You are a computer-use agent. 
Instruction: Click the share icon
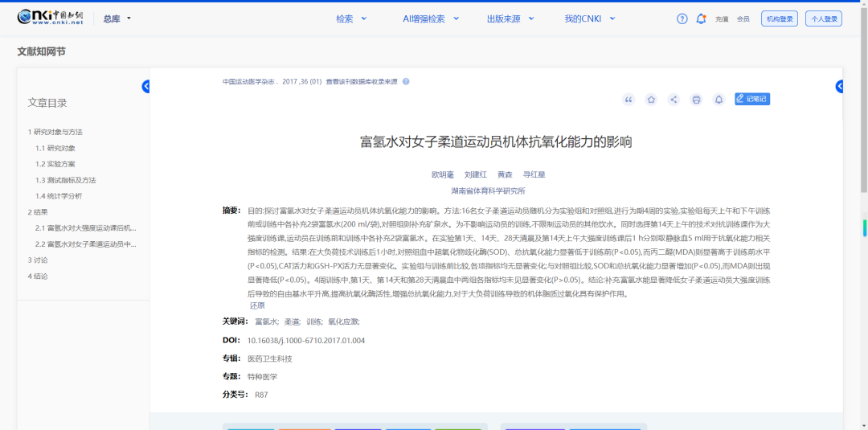[x=674, y=100]
